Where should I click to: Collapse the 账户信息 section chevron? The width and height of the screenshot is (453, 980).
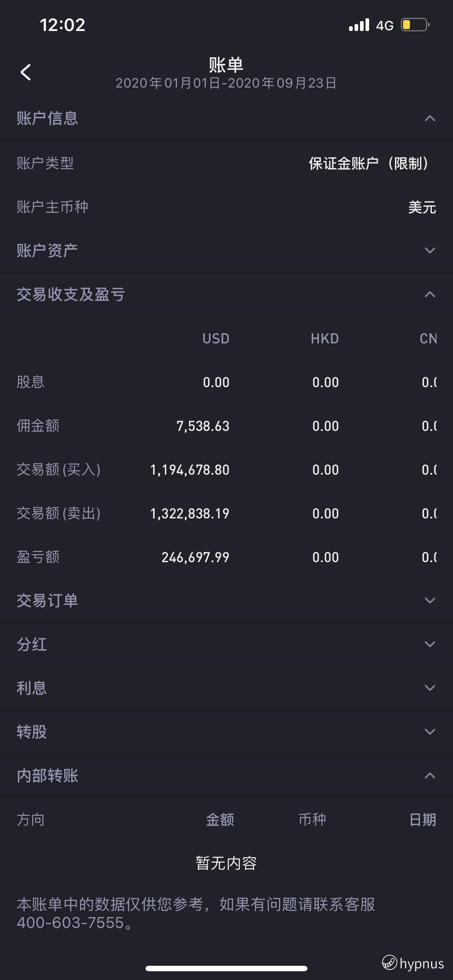pyautogui.click(x=430, y=118)
